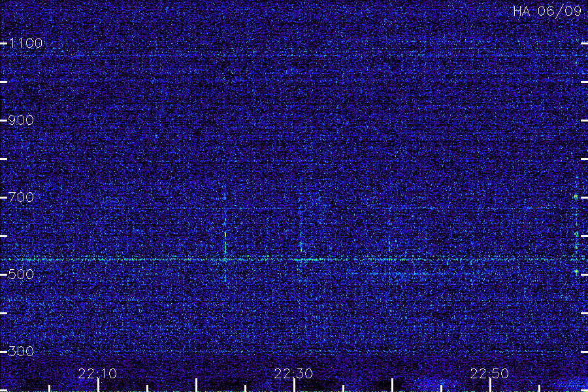The height and width of the screenshot is (392, 588).
Task: Click the 22:30 time axis label
Action: [x=293, y=374]
